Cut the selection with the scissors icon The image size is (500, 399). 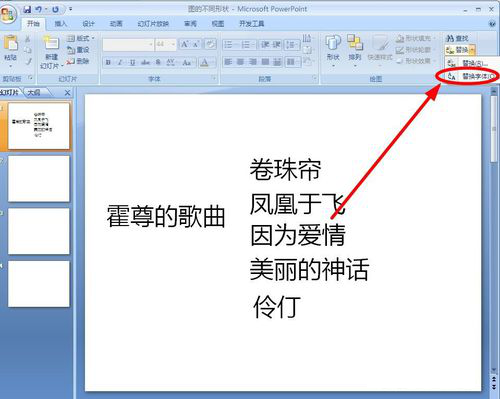27,39
